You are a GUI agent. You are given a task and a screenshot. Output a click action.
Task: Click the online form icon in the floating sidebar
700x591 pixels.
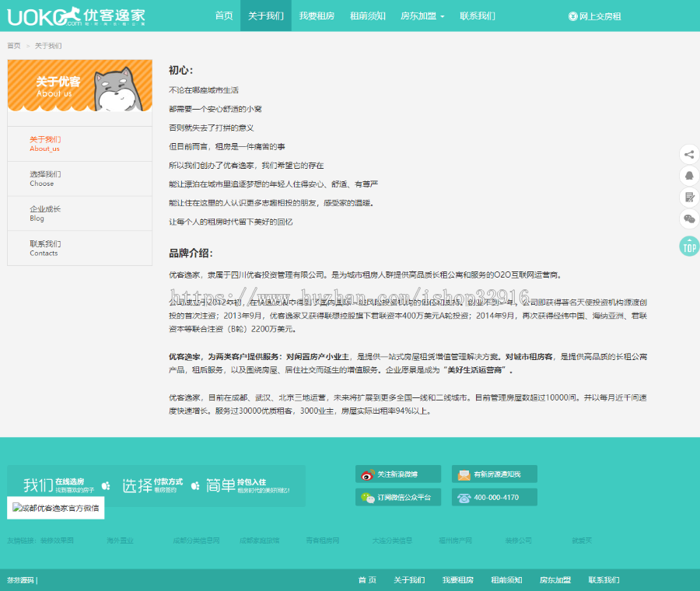(689, 197)
